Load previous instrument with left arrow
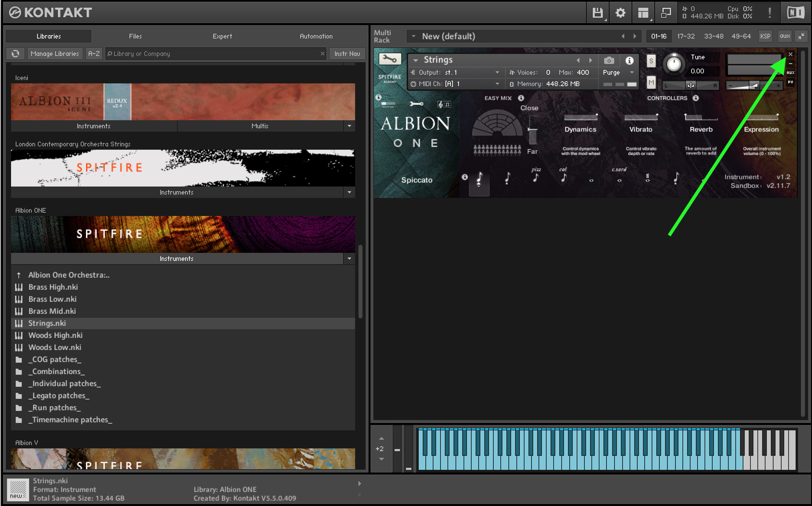812x506 pixels. [578, 60]
